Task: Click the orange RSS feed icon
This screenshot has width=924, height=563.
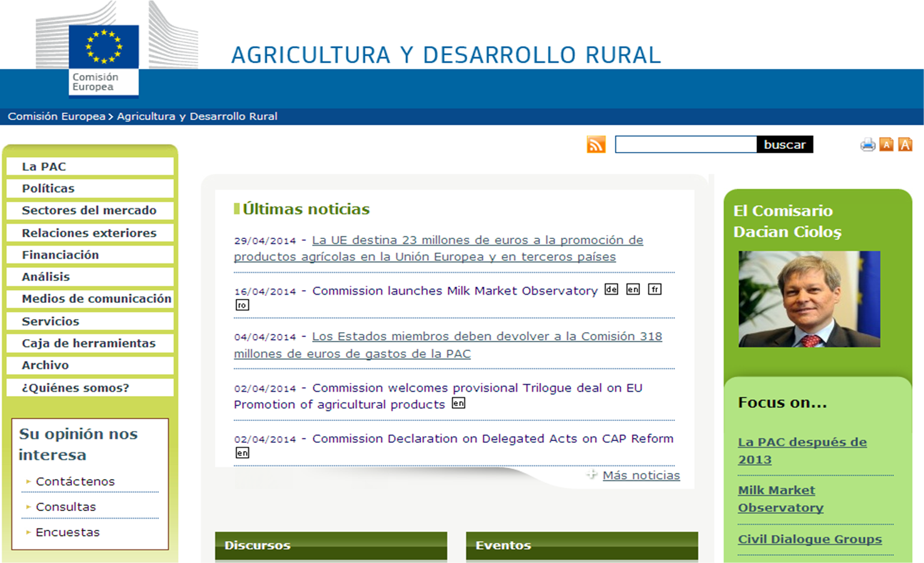Action: 596,145
